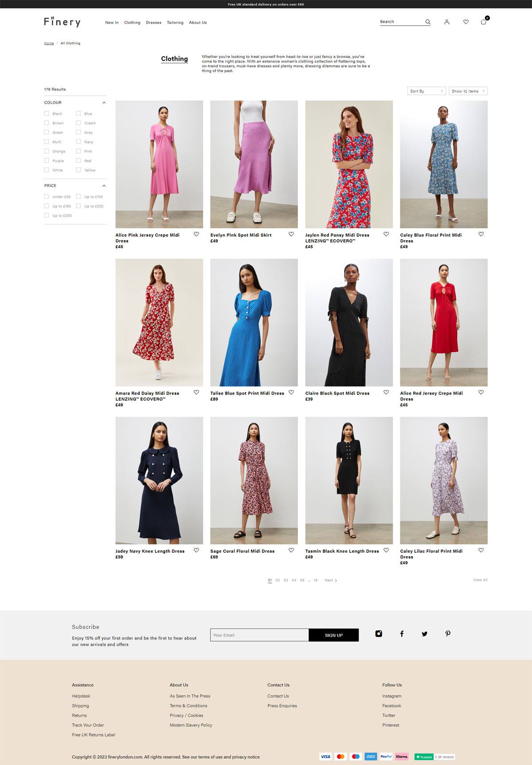Collapse the Price filter section
The image size is (532, 765).
[x=104, y=186]
